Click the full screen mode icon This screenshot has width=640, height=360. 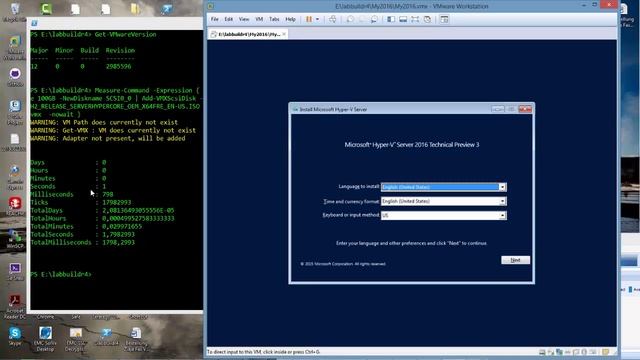[415, 19]
